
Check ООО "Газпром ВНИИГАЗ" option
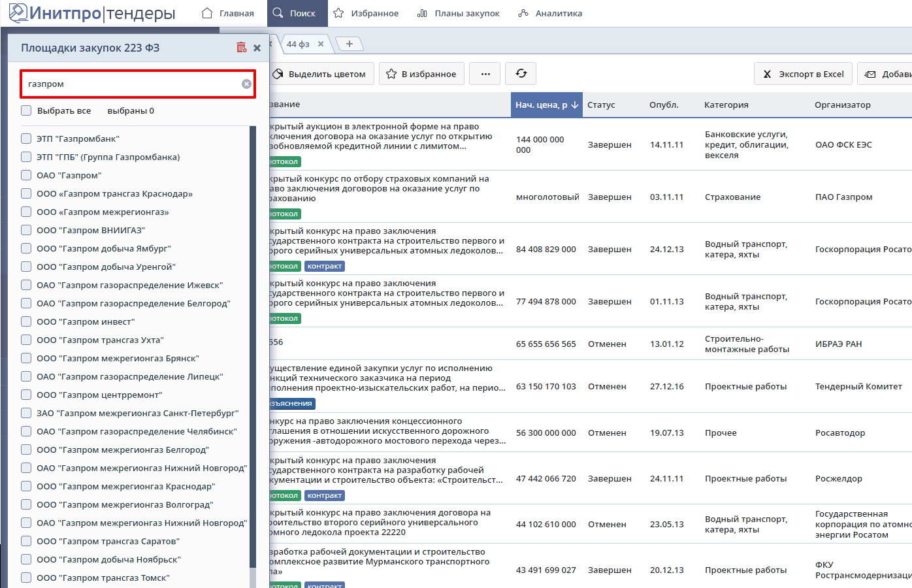pos(26,230)
